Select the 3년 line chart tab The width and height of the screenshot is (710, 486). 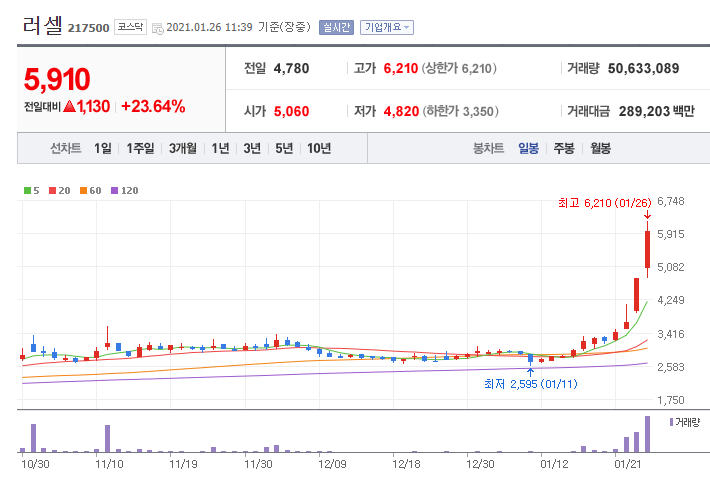tap(252, 148)
